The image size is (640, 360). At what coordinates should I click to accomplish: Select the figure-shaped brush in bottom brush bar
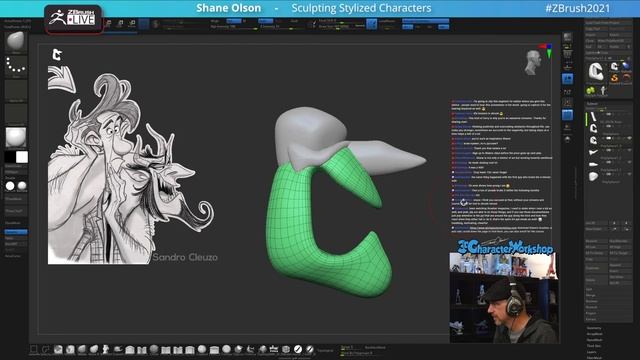click(106, 349)
